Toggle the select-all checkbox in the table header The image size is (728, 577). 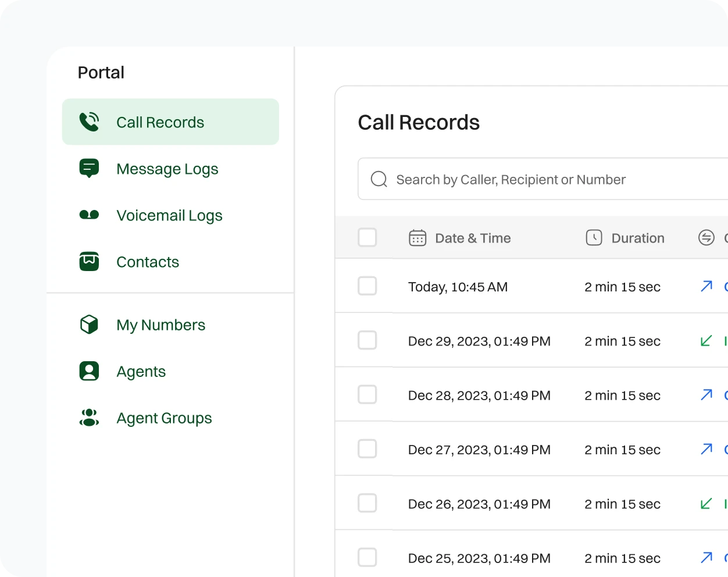(367, 237)
